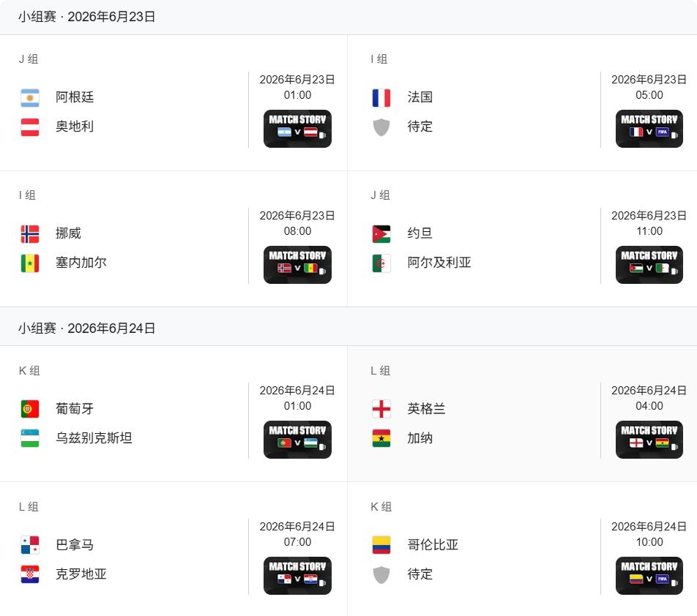
Task: Click the Jordan flag icon
Action: (x=381, y=233)
